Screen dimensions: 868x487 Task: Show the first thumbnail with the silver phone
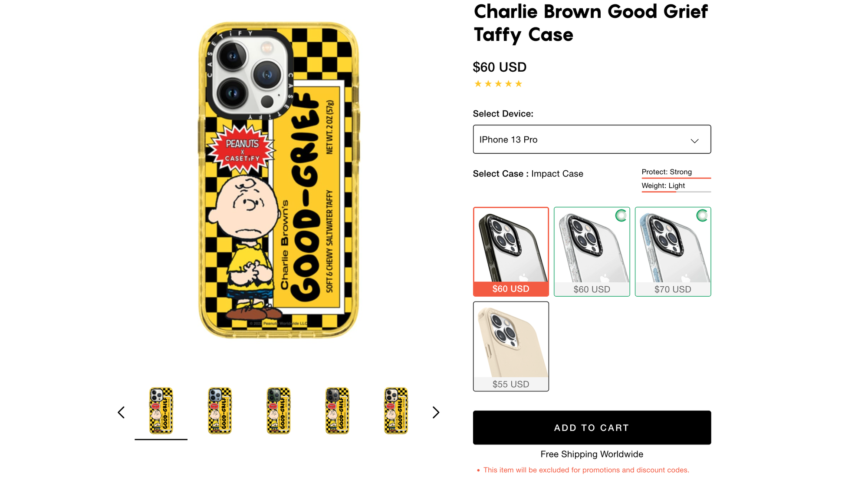pyautogui.click(x=161, y=411)
